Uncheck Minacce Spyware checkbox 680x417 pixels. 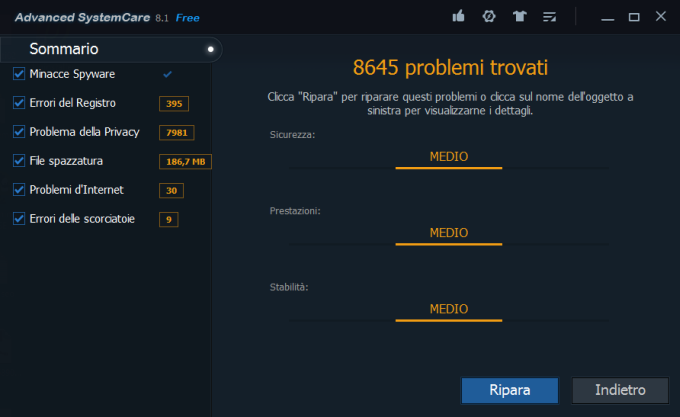tap(19, 74)
